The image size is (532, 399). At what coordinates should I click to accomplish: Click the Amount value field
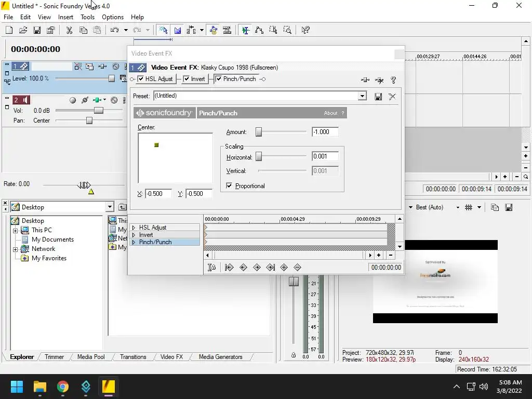coord(325,132)
